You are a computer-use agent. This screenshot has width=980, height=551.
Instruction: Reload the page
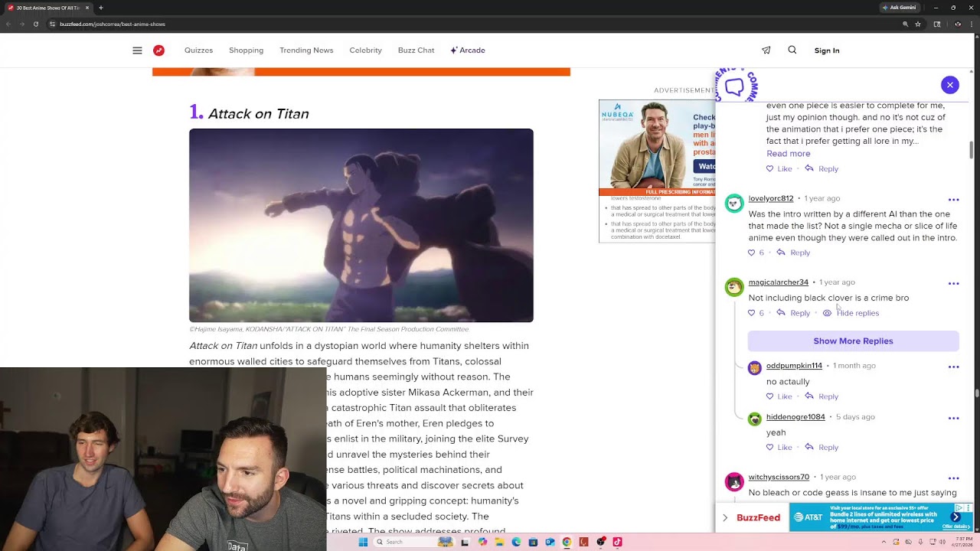point(35,24)
